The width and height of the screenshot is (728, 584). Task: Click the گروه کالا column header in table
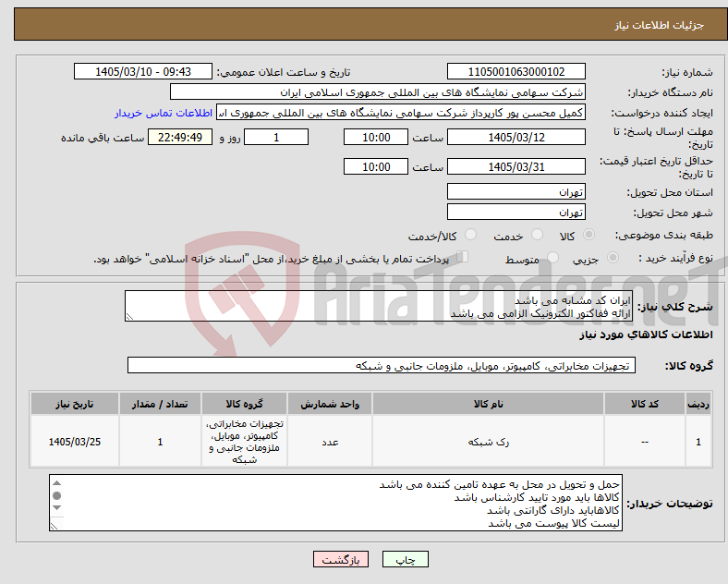click(244, 404)
